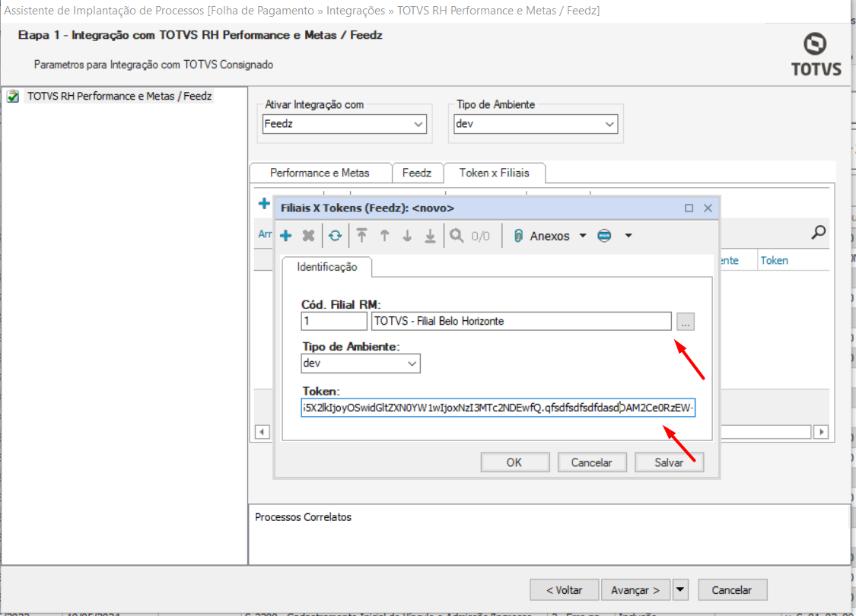This screenshot has width=856, height=616.
Task: Open search magnifier in dialog toolbar
Action: click(x=457, y=236)
